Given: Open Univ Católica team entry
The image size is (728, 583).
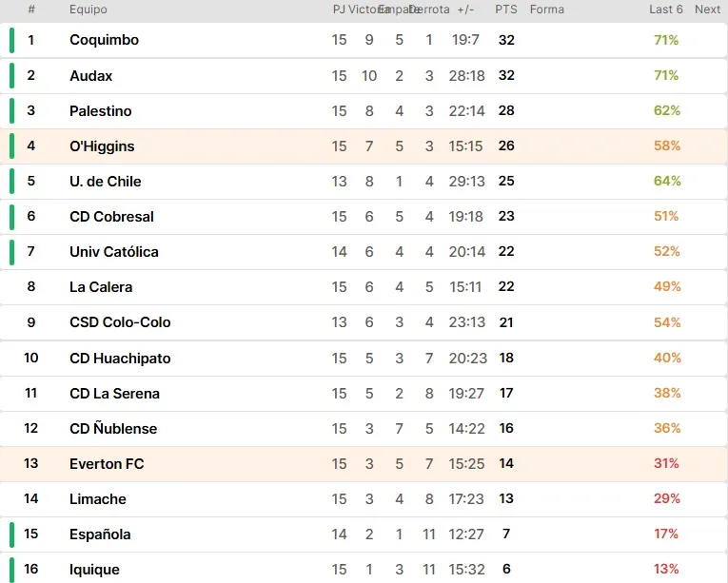Looking at the screenshot, I should point(113,252).
